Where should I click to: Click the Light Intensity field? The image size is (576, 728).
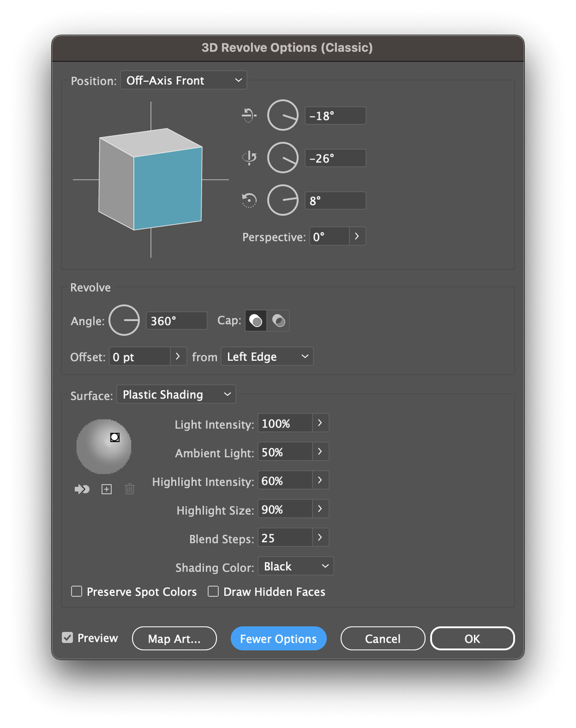(285, 423)
